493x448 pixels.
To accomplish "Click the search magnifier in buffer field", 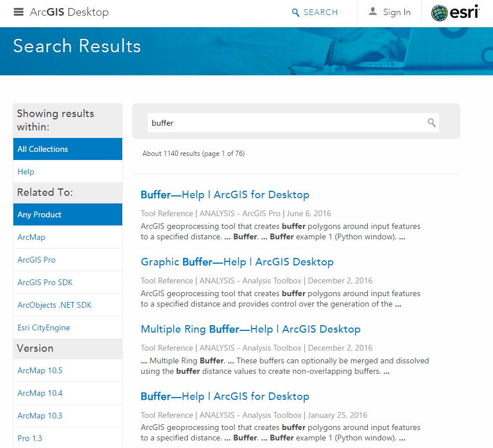I will pyautogui.click(x=432, y=123).
